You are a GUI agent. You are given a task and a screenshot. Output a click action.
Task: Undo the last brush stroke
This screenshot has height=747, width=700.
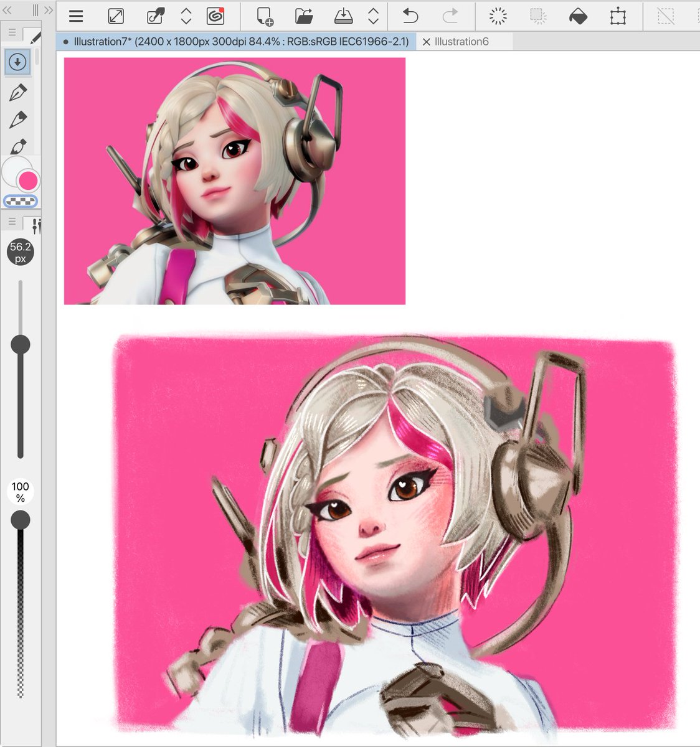tap(410, 16)
